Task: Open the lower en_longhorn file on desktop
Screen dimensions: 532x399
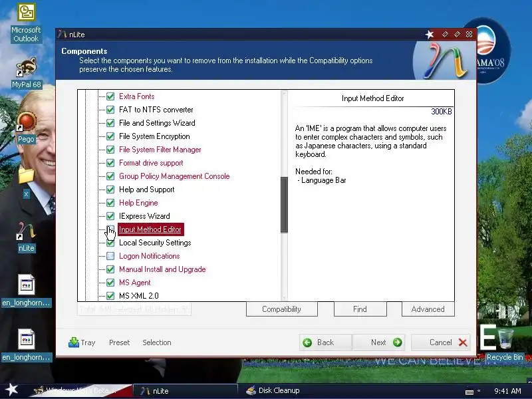Action: coord(26,344)
